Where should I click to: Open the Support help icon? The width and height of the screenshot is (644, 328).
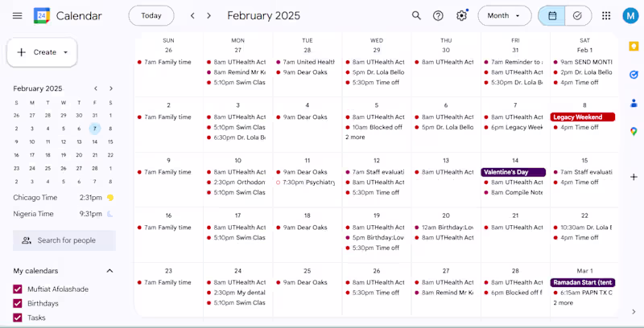[x=438, y=15]
